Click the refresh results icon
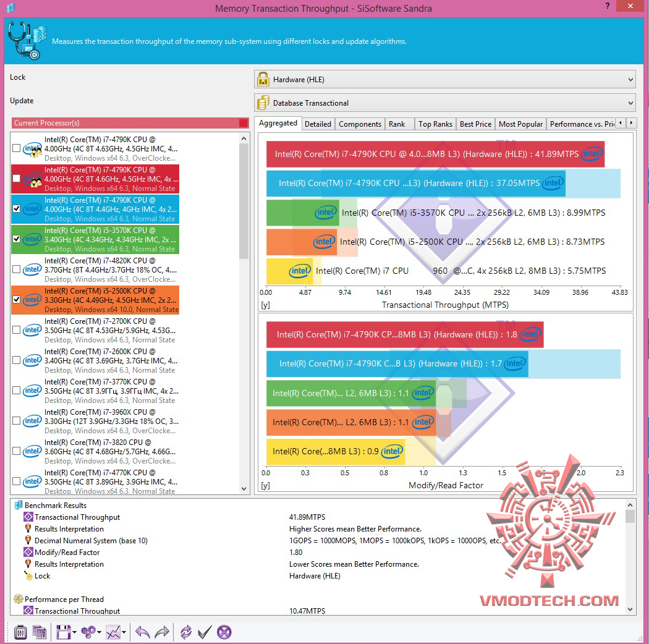 click(x=186, y=632)
